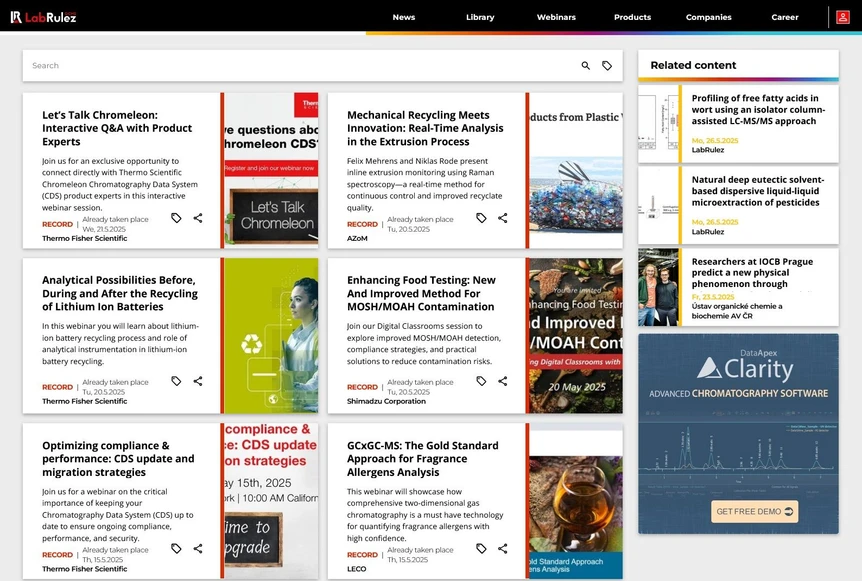Viewport: 862px width, 581px height.
Task: Open the user account icon
Action: pos(843,17)
